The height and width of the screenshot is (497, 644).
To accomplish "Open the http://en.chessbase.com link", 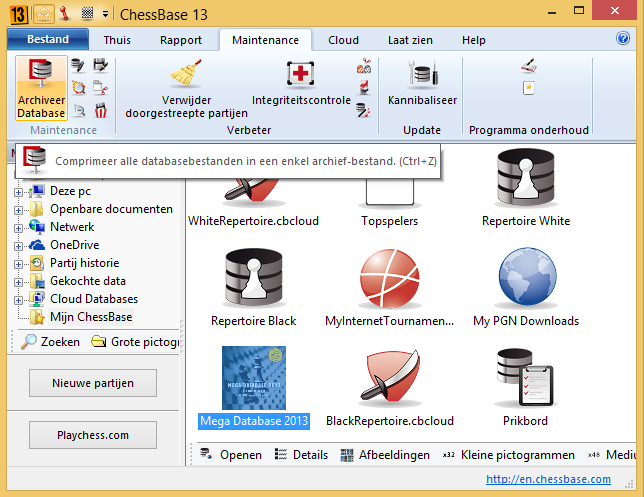I will (x=548, y=479).
